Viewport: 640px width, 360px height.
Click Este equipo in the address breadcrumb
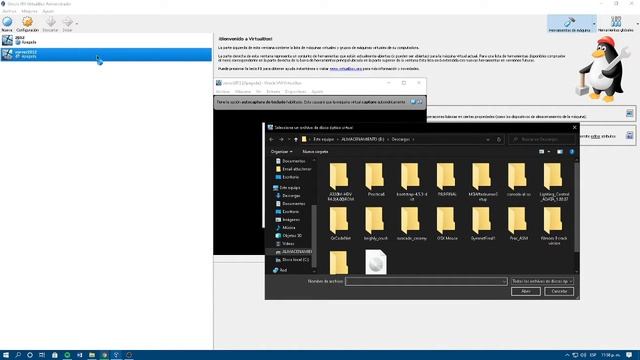click(324, 139)
